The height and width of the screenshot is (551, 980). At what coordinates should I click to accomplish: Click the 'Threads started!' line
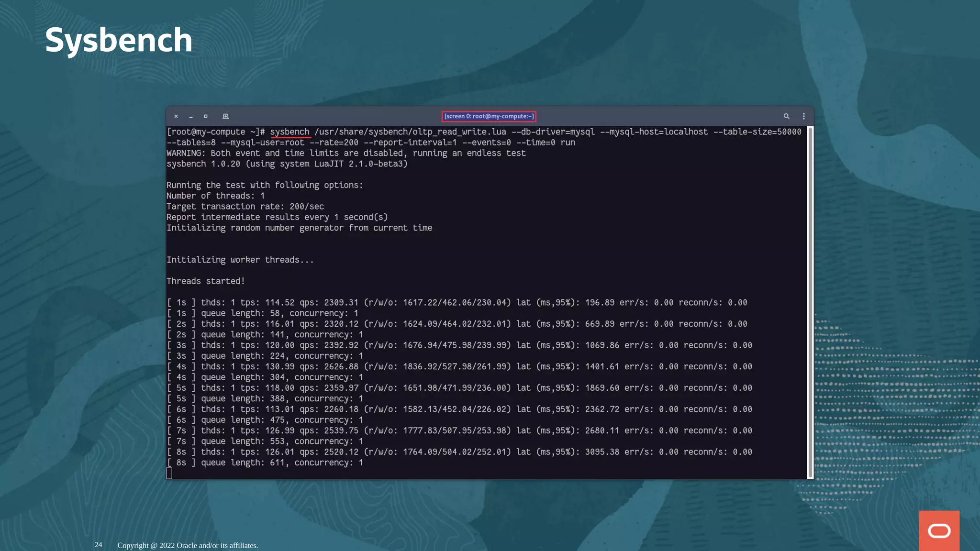206,281
